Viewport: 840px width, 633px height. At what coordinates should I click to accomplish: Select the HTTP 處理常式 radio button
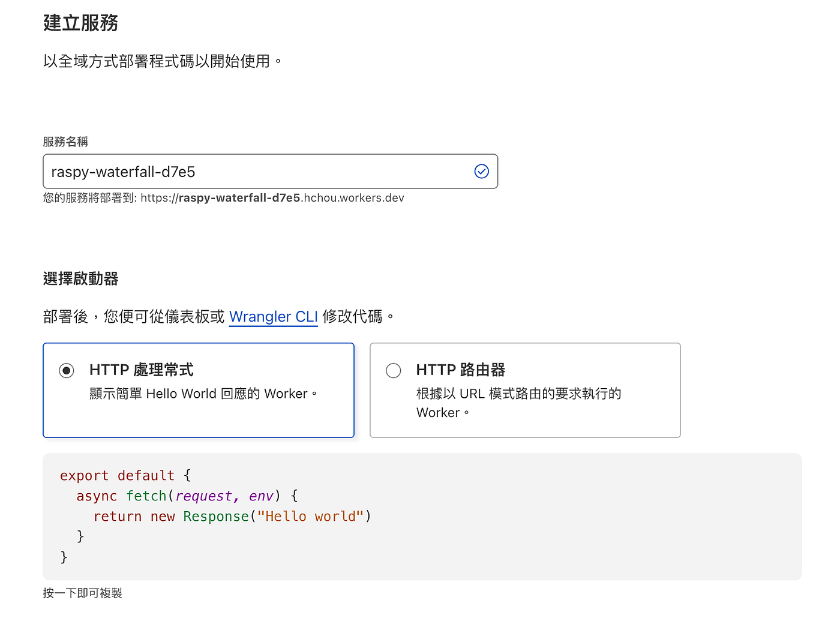pos(67,371)
